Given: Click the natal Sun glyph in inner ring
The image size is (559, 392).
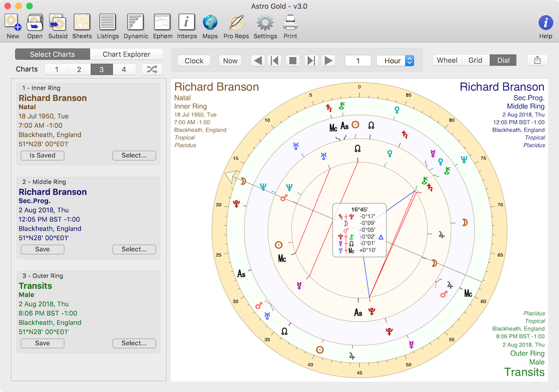Looking at the screenshot, I should 278,245.
